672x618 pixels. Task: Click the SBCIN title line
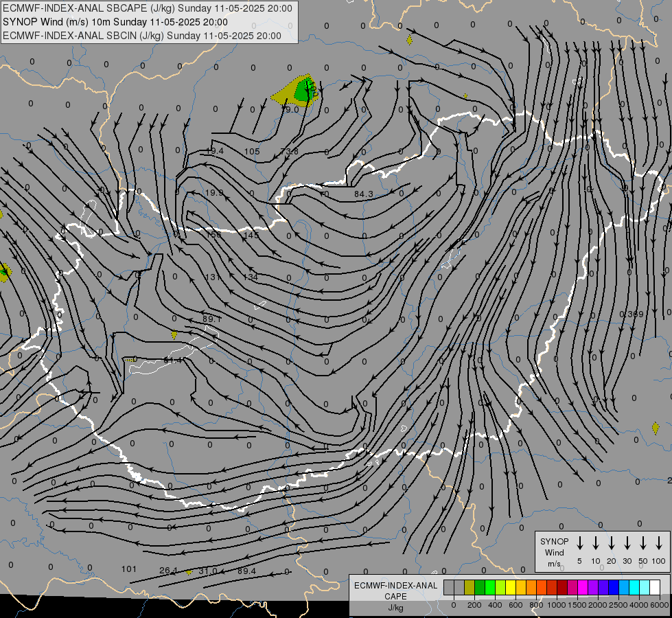click(142, 36)
